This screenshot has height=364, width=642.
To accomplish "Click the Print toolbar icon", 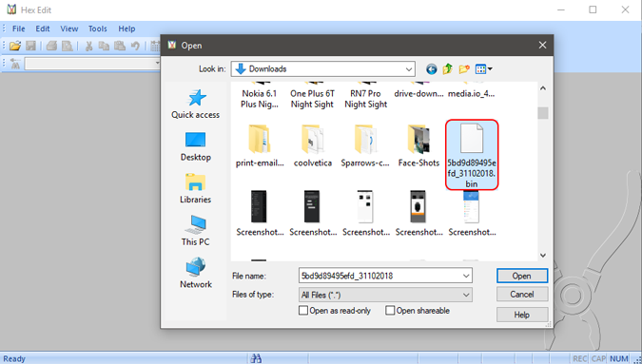I will click(51, 46).
